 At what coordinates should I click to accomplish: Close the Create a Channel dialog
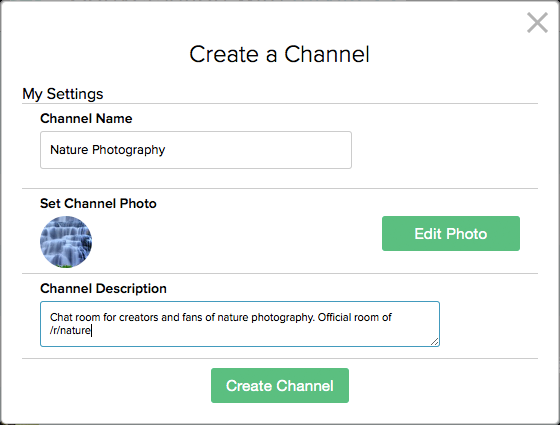(x=537, y=22)
